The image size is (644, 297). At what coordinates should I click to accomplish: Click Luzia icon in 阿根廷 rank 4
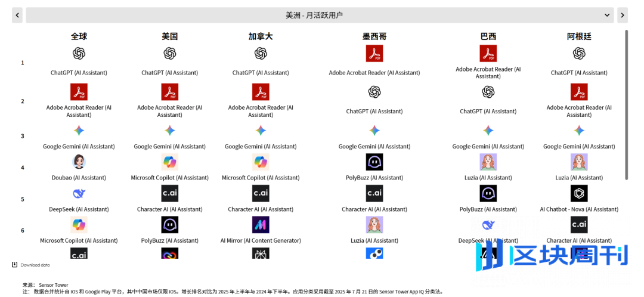[x=578, y=162]
